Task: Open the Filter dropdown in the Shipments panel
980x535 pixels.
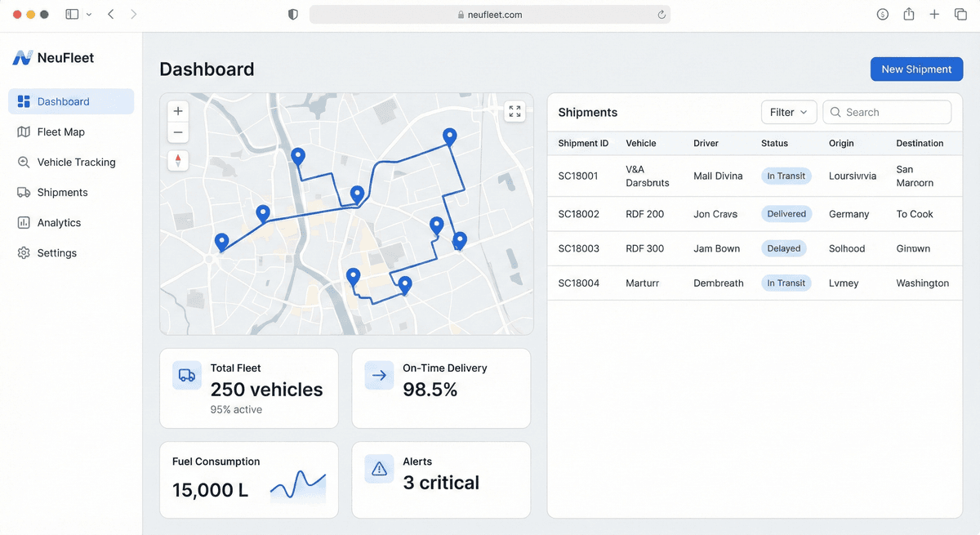Action: pos(787,112)
